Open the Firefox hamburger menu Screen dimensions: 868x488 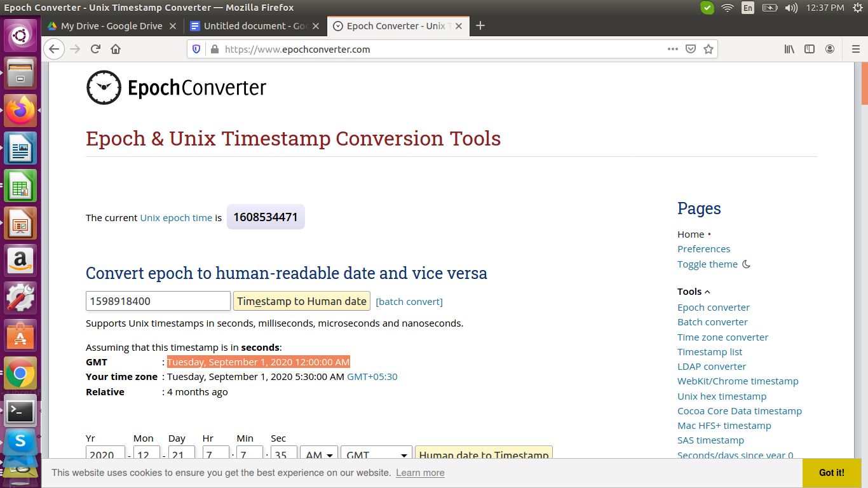pos(855,49)
